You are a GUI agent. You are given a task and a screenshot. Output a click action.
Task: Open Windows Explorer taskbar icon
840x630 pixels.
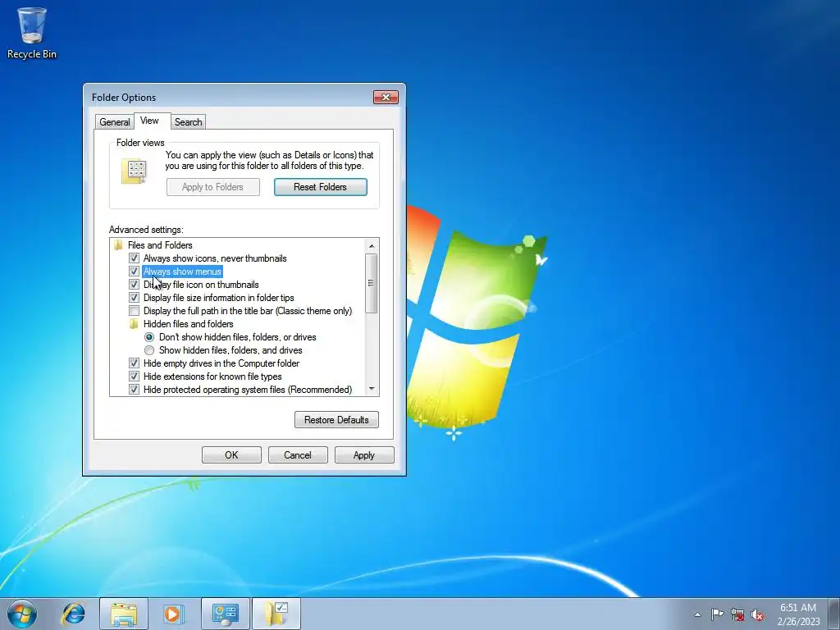click(x=124, y=614)
